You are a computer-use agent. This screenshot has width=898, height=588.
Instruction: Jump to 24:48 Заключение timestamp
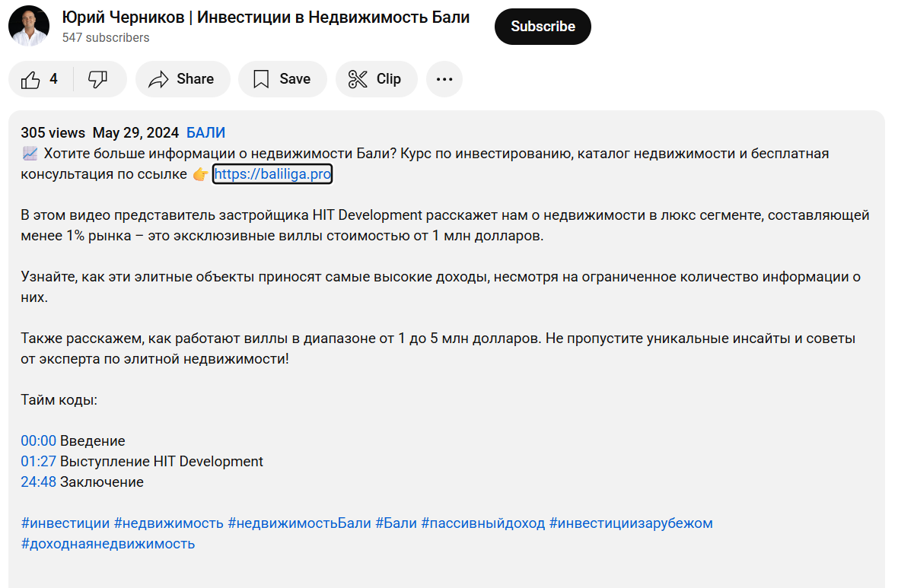coord(38,482)
